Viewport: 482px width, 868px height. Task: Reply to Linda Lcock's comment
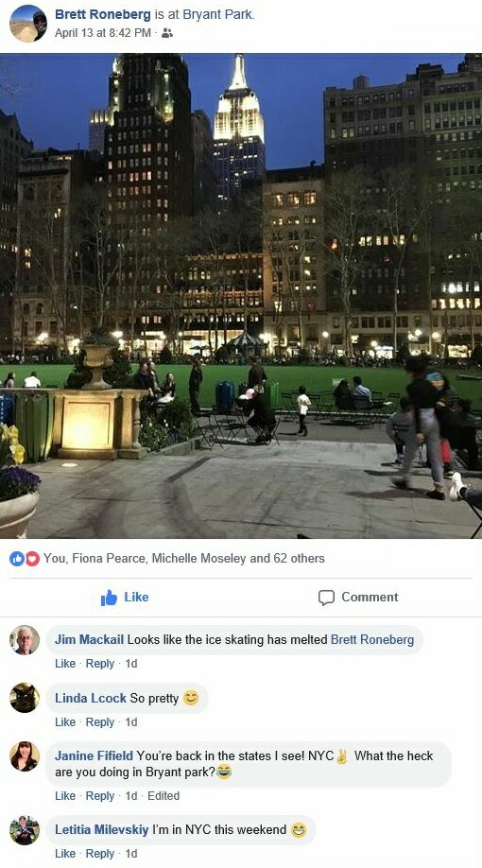point(99,721)
